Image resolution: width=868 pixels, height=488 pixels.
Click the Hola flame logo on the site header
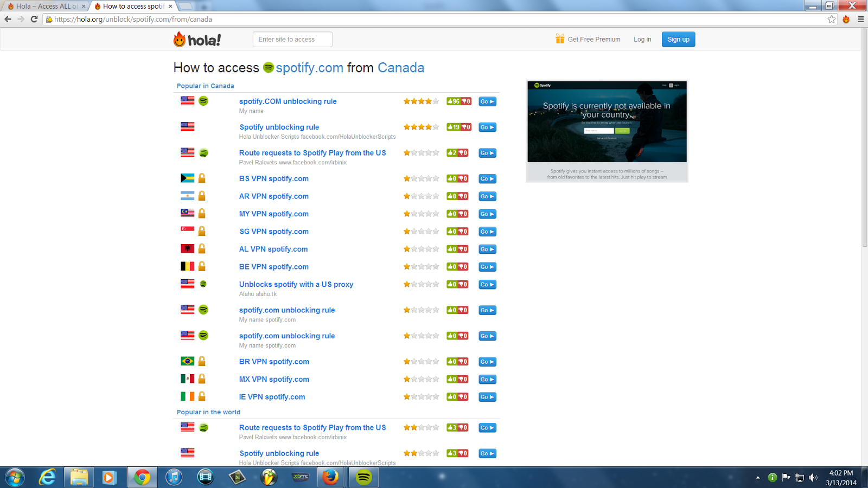[x=197, y=40]
